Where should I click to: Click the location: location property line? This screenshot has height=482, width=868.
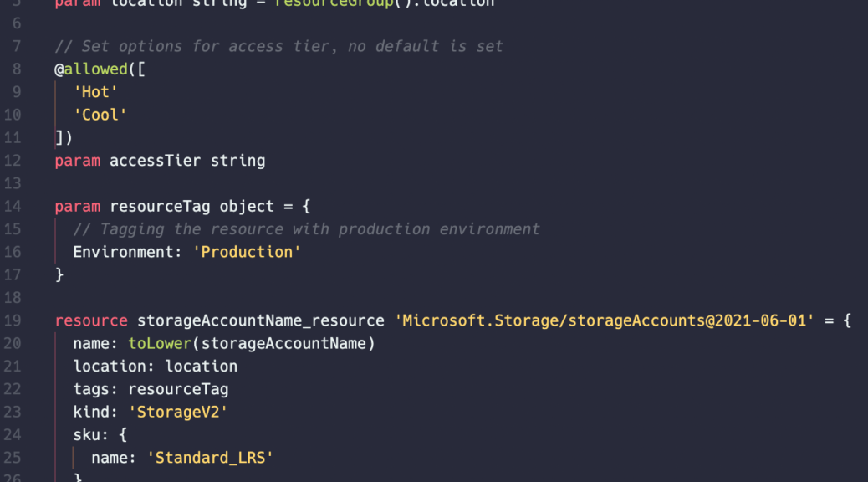pos(156,367)
